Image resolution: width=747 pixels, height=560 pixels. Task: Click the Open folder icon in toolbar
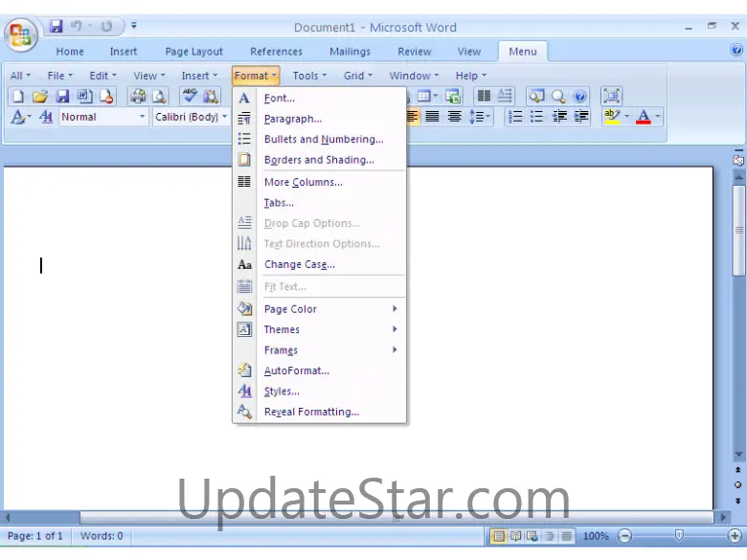coord(40,96)
